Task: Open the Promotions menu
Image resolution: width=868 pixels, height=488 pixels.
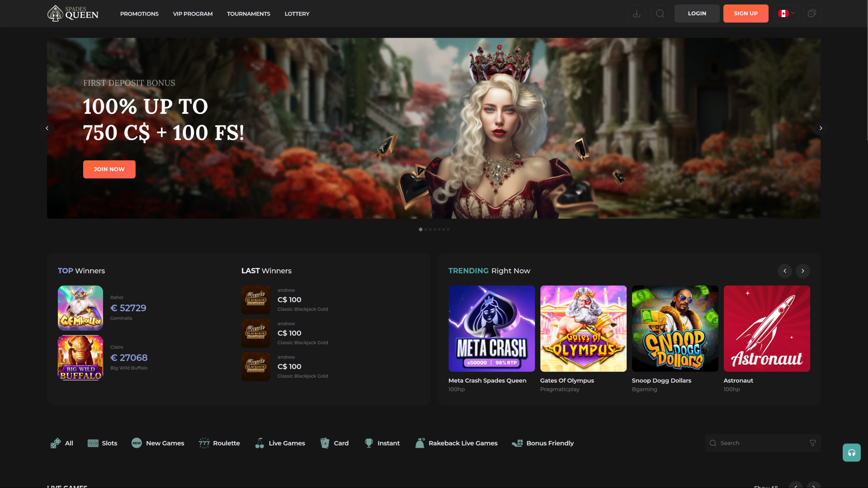Action: [139, 14]
